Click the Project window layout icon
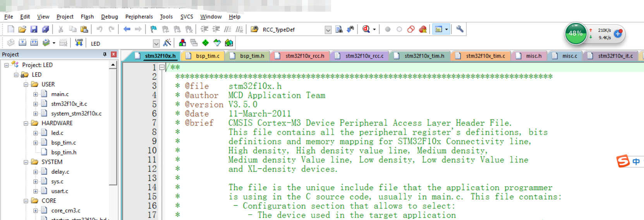This screenshot has width=644, height=220. click(438, 29)
